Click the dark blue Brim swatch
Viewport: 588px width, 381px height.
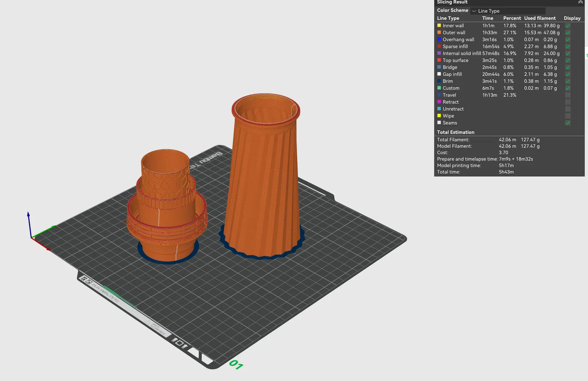pyautogui.click(x=439, y=81)
